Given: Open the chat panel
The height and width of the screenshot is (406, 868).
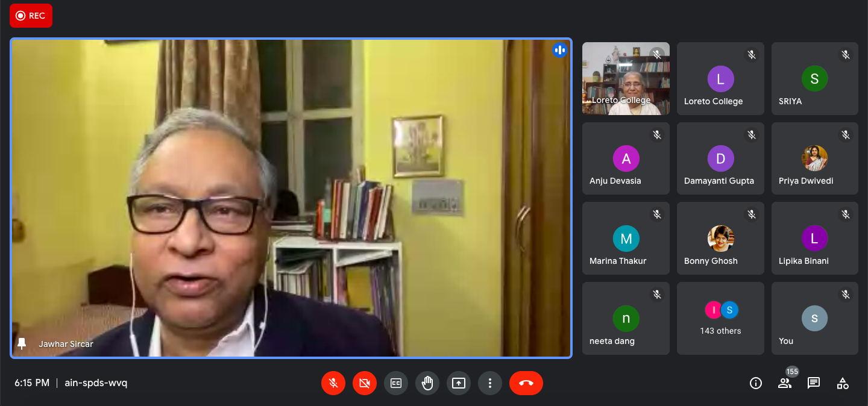Looking at the screenshot, I should pyautogui.click(x=814, y=383).
